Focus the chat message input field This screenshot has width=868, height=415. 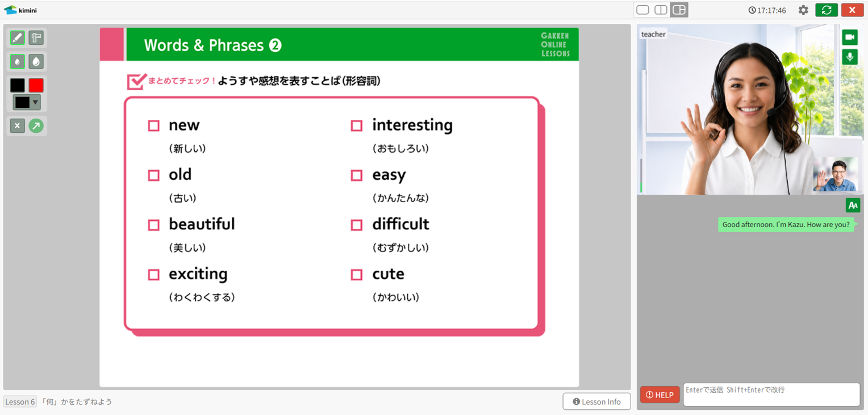[771, 395]
